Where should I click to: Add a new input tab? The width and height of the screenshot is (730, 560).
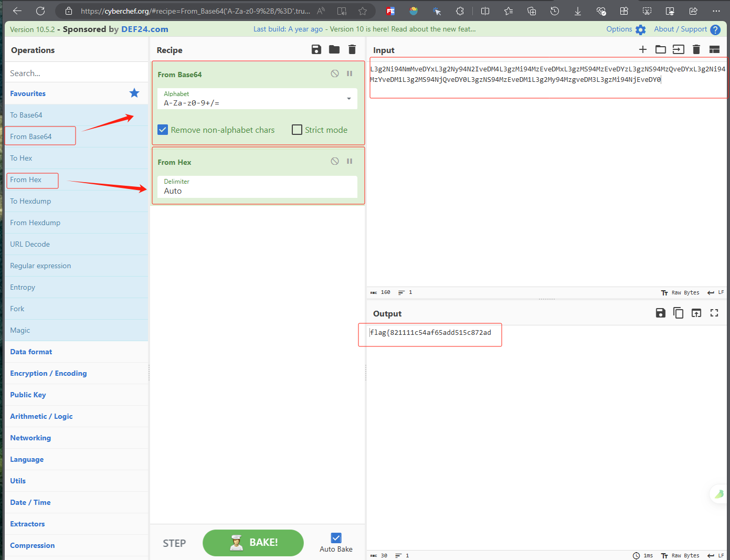coord(643,49)
